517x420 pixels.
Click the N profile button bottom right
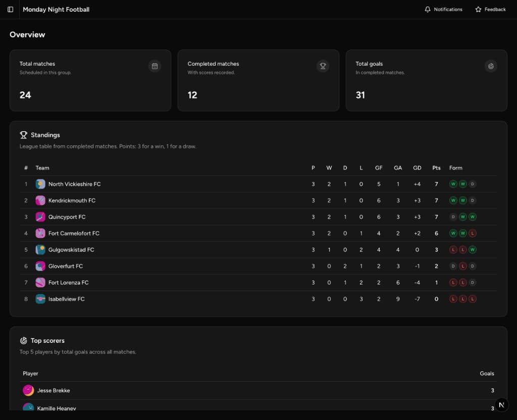(501, 404)
